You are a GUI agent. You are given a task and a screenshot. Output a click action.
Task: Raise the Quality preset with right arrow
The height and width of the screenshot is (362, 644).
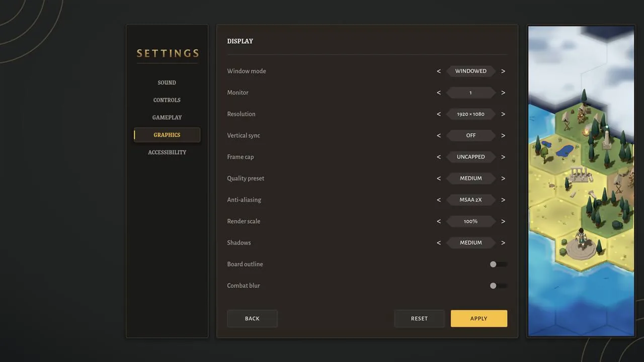point(503,178)
